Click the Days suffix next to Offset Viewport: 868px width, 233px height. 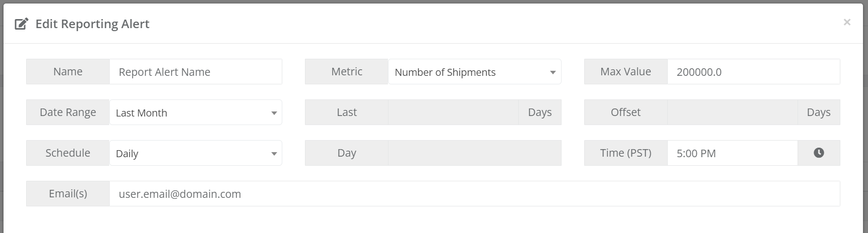(819, 112)
